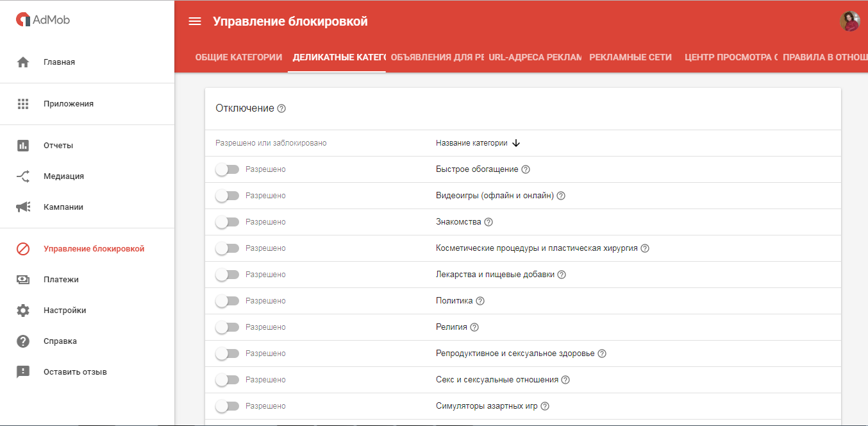The width and height of the screenshot is (868, 426).
Task: Open the hamburger menu beside the page title
Action: (x=195, y=21)
